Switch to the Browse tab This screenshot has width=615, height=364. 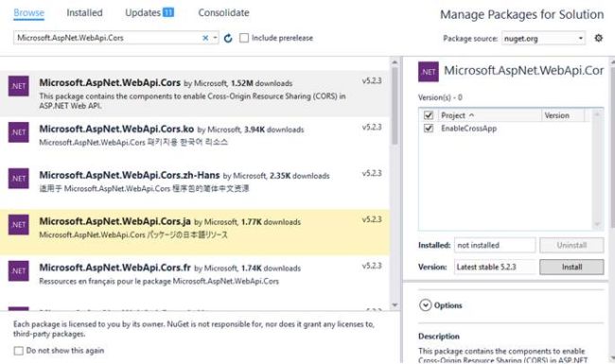pyautogui.click(x=28, y=12)
